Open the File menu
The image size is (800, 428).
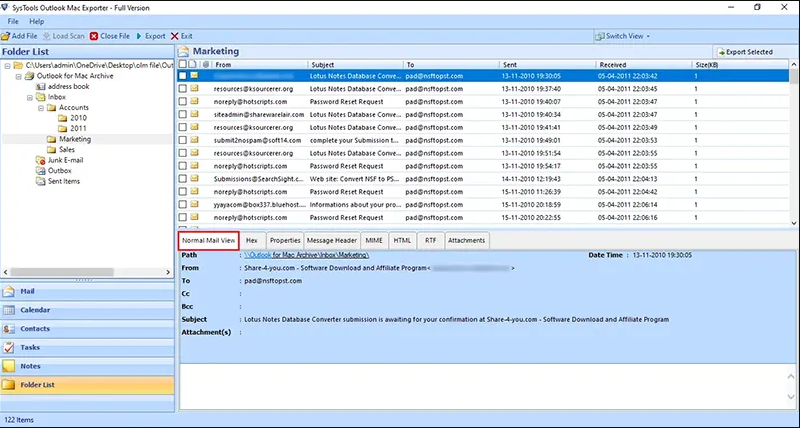tap(13, 21)
